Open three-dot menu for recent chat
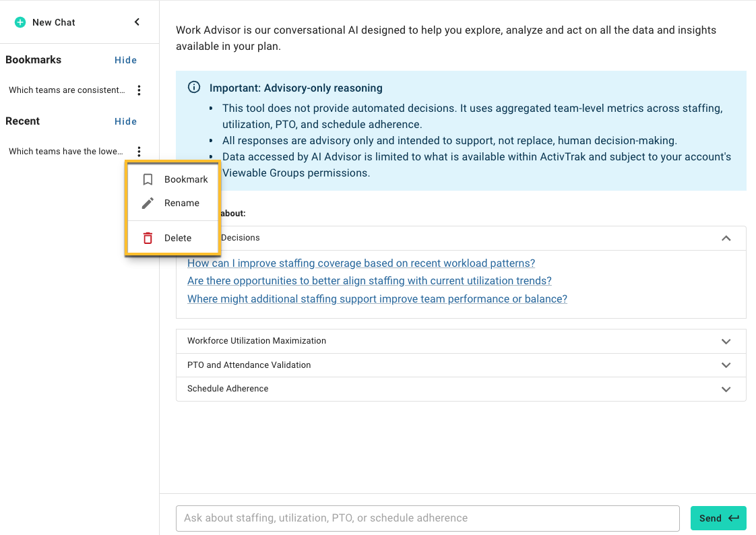Image resolution: width=756 pixels, height=535 pixels. click(139, 152)
